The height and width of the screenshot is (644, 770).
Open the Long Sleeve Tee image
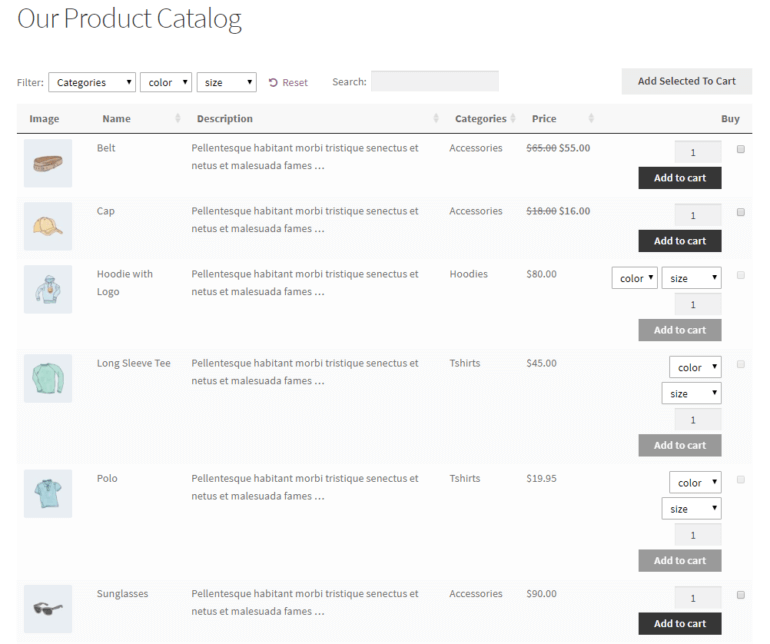pyautogui.click(x=48, y=378)
